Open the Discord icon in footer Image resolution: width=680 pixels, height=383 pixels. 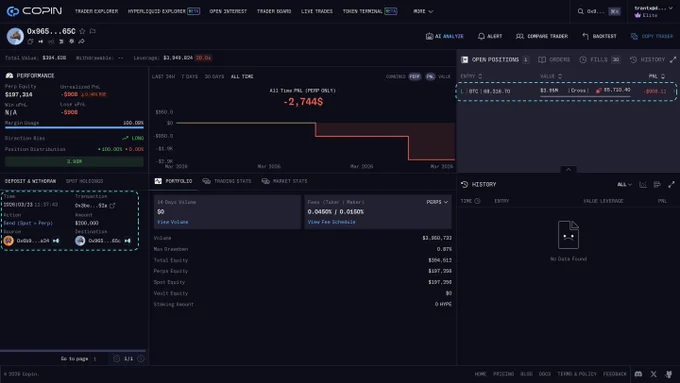coord(638,374)
